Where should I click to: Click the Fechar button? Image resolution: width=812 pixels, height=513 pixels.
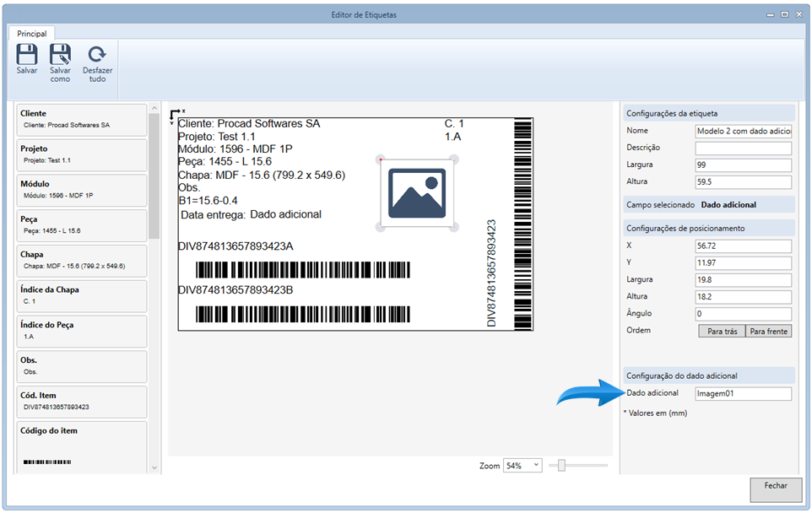point(776,489)
